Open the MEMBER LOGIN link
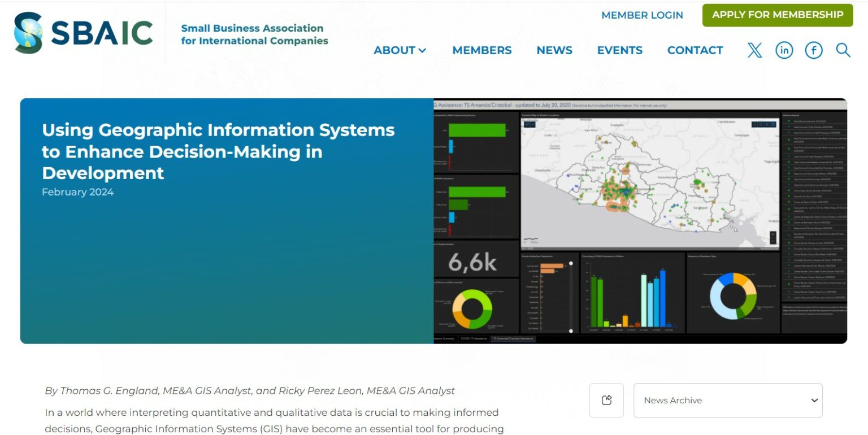The image size is (868, 435). [641, 15]
